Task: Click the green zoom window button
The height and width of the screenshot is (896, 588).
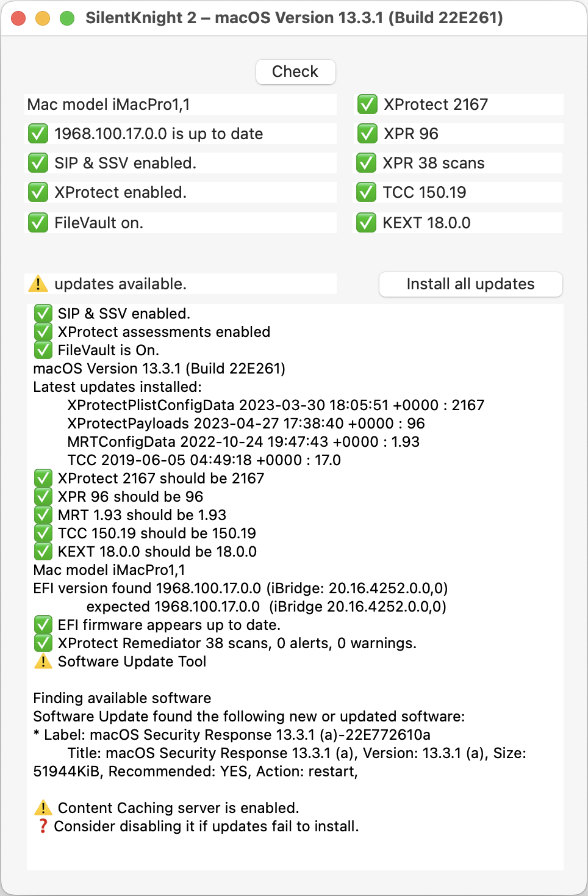Action: click(67, 18)
